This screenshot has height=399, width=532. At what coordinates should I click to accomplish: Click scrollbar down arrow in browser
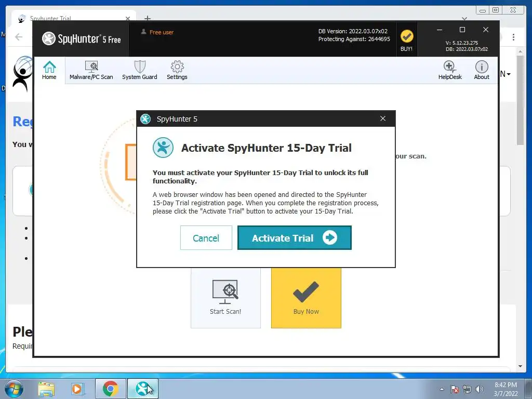[x=520, y=366]
